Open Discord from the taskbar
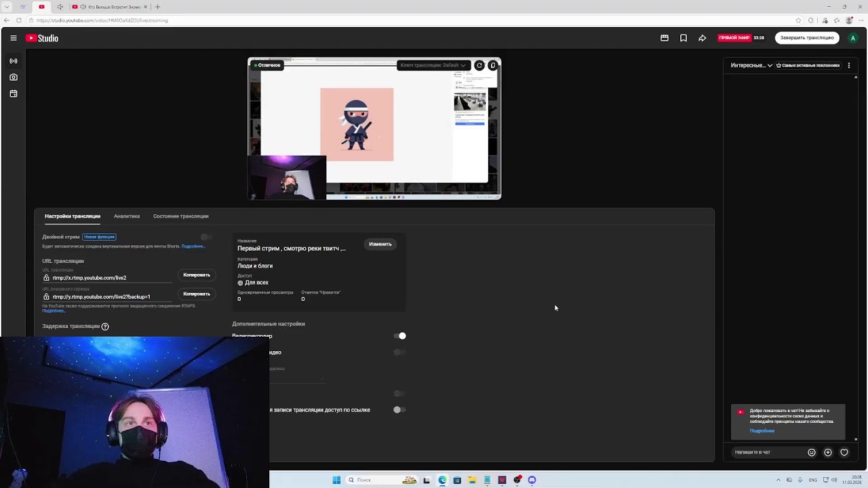The height and width of the screenshot is (488, 868). 532,480
